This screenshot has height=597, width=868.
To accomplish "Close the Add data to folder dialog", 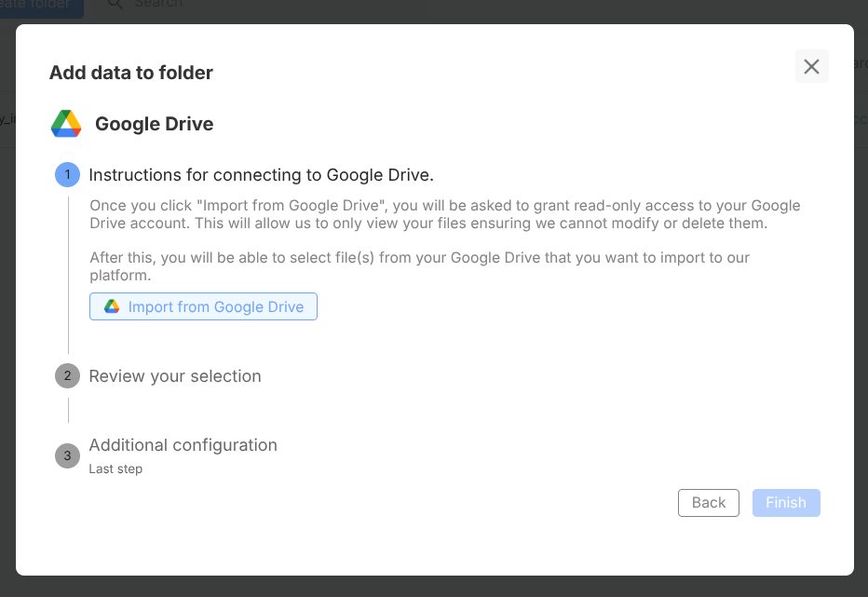I will [811, 66].
